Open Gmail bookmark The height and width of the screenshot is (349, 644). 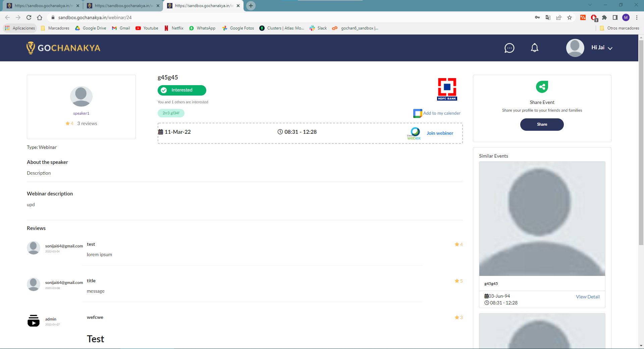click(x=121, y=28)
